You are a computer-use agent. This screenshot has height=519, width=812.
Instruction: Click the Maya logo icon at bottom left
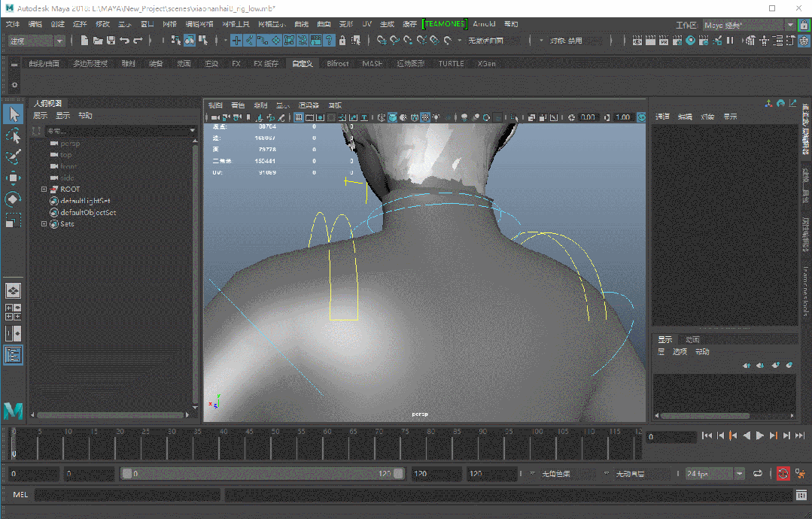[x=13, y=411]
